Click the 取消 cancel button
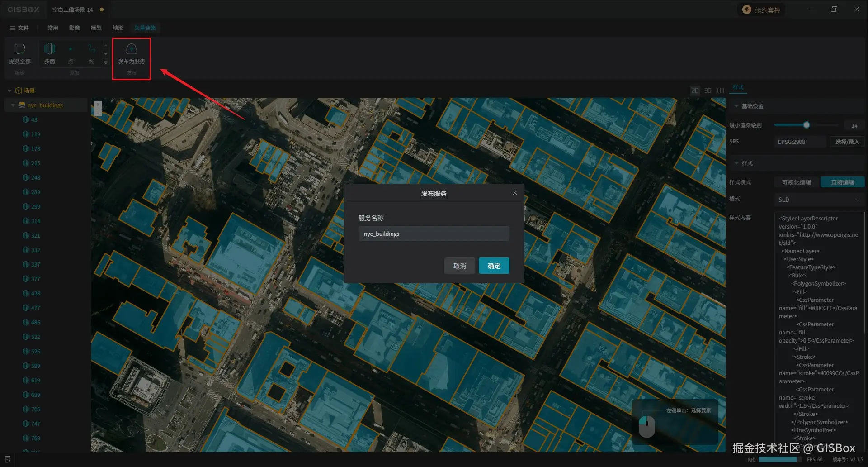Image resolution: width=868 pixels, height=467 pixels. [x=460, y=266]
